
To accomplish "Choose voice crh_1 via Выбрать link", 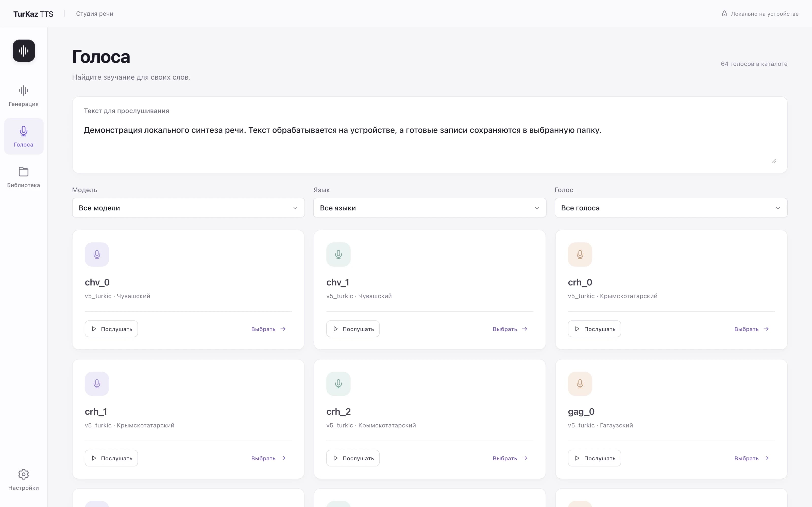I will (x=268, y=458).
